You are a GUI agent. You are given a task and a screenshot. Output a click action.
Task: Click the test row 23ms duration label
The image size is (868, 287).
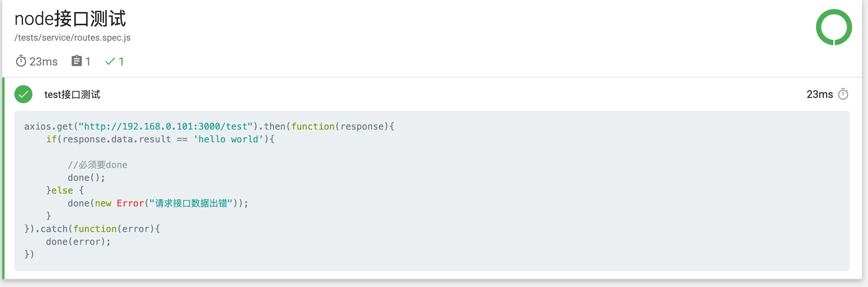tap(820, 94)
